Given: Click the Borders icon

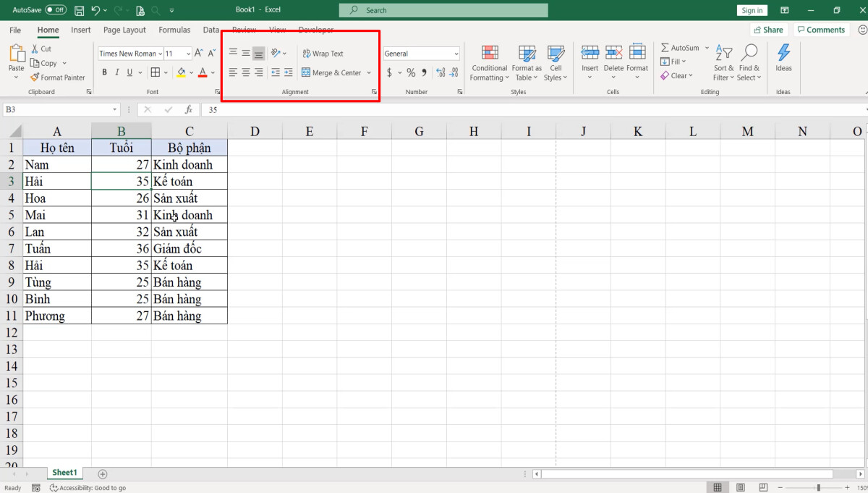Looking at the screenshot, I should coord(155,72).
